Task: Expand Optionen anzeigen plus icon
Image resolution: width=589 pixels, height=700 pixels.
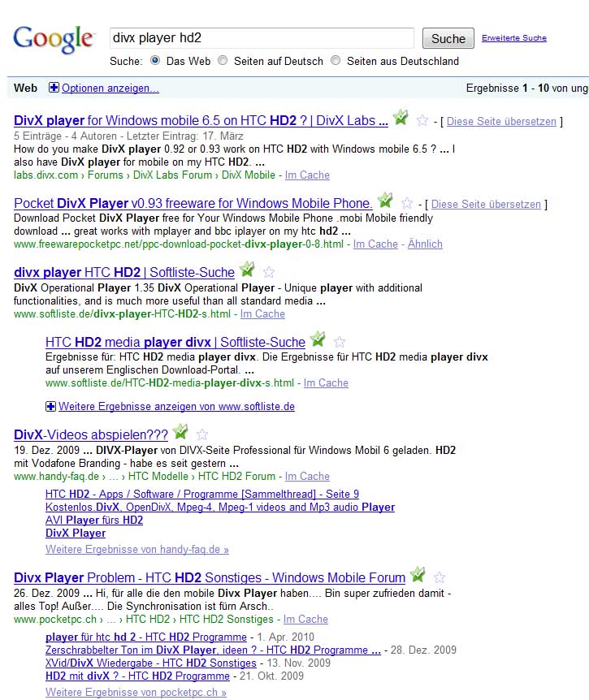Action: click(54, 88)
